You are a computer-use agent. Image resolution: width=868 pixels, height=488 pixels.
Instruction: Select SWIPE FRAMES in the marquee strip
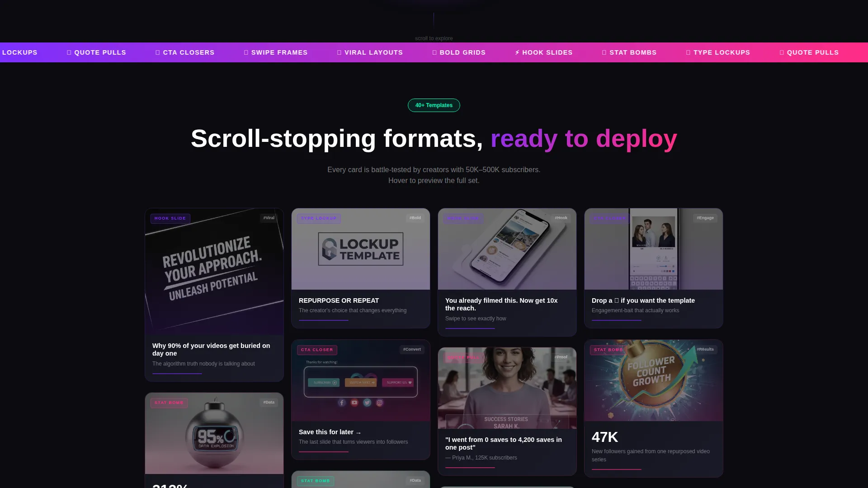coord(276,52)
